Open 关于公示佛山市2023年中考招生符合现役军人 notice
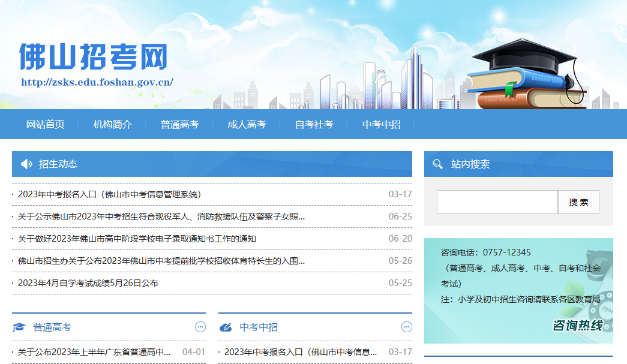627x364 pixels. point(161,216)
